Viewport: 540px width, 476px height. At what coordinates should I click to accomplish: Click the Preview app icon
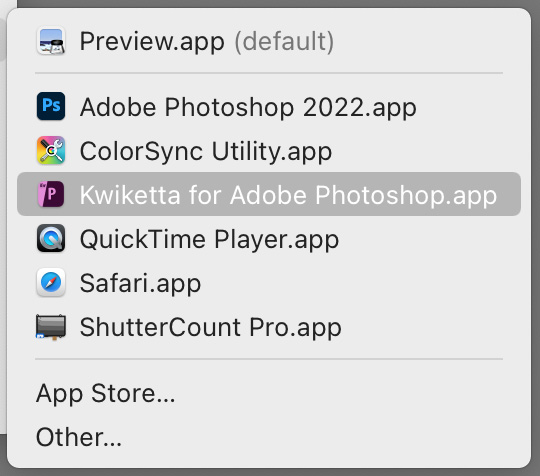click(51, 41)
